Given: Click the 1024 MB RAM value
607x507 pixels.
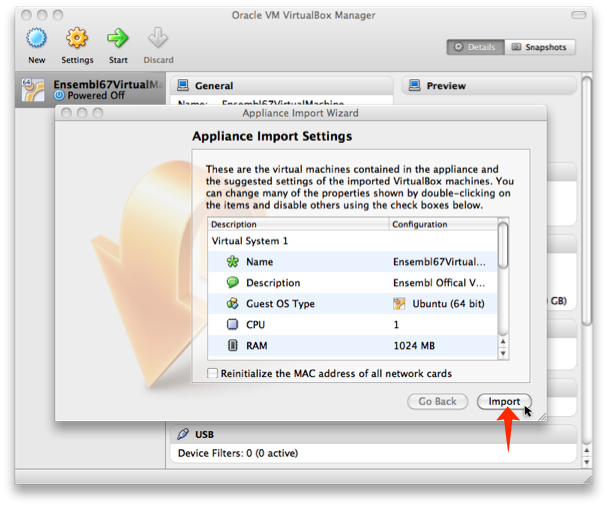Looking at the screenshot, I should 414,346.
